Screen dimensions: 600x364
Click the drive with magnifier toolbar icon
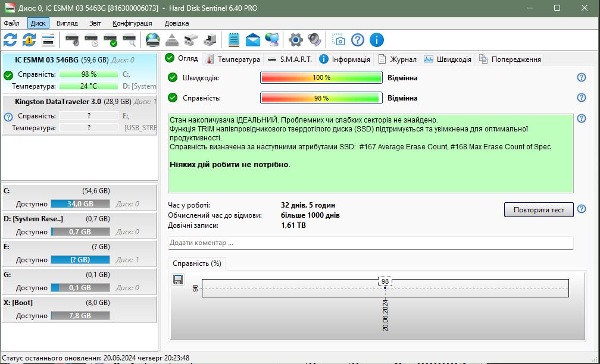(129, 40)
